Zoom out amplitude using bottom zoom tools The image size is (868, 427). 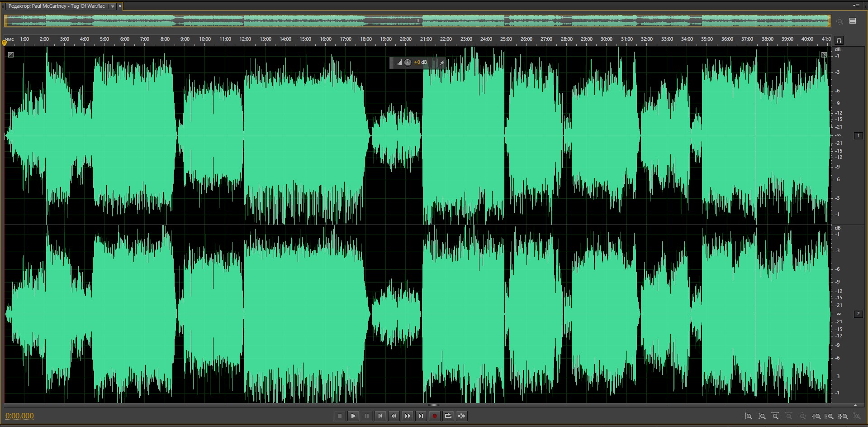click(x=762, y=416)
